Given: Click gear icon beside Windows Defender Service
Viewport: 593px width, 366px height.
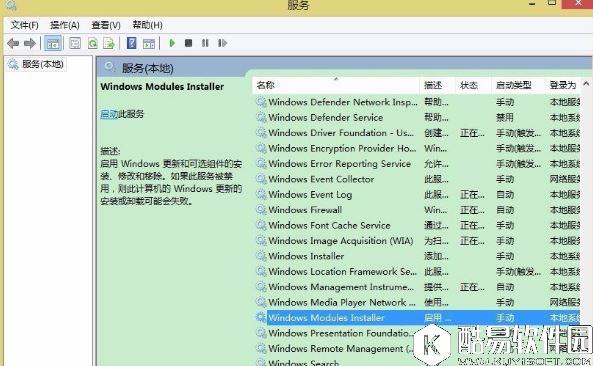Looking at the screenshot, I should 261,118.
